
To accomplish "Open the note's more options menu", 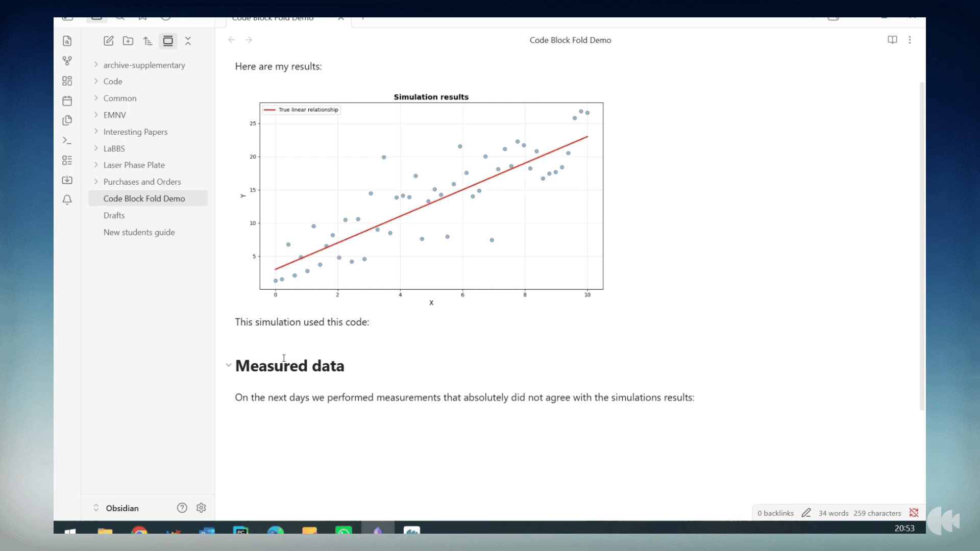I will (x=910, y=40).
